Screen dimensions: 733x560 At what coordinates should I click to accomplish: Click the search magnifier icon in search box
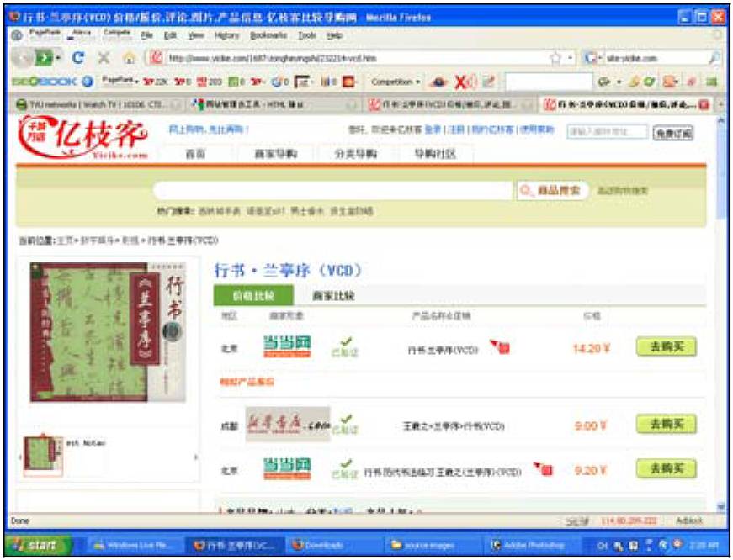click(x=714, y=58)
